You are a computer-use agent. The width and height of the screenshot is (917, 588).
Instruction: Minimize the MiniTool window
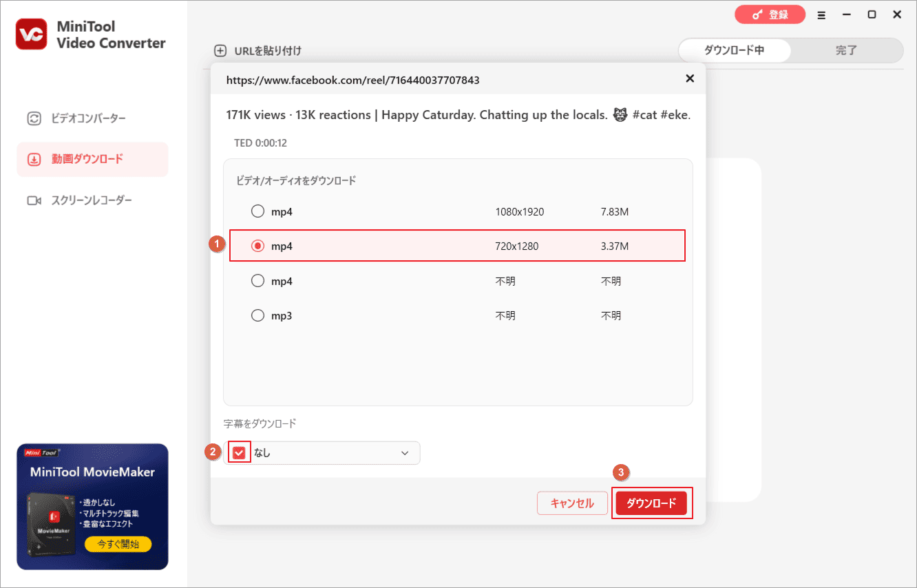(x=846, y=14)
